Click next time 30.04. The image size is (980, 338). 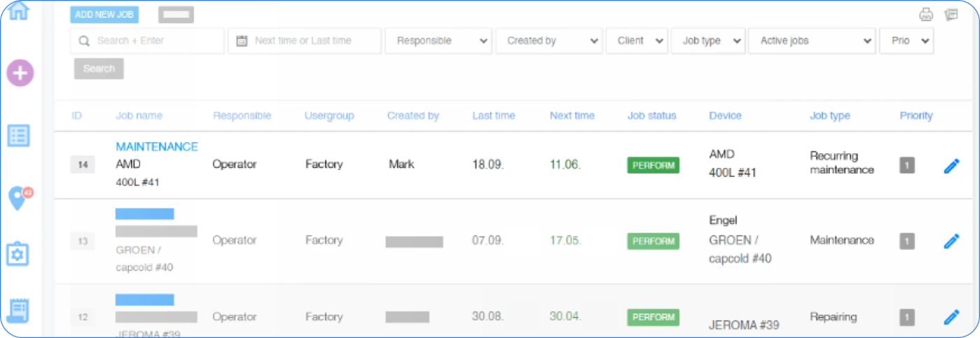point(565,316)
